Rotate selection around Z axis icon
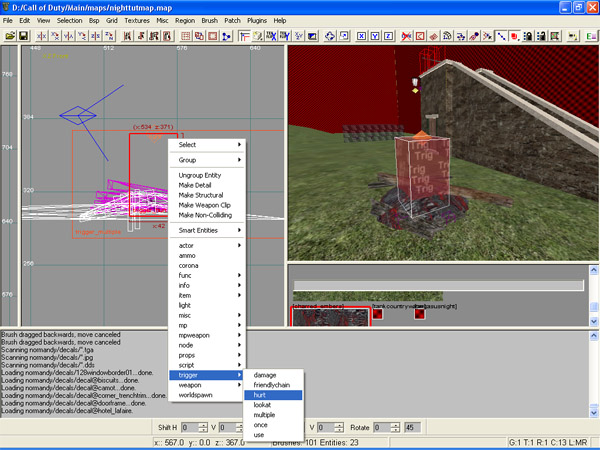This screenshot has width=600, height=450. 109,36
